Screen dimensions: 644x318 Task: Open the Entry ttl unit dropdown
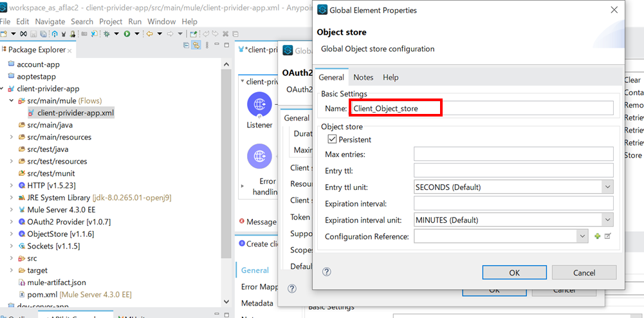coord(607,187)
